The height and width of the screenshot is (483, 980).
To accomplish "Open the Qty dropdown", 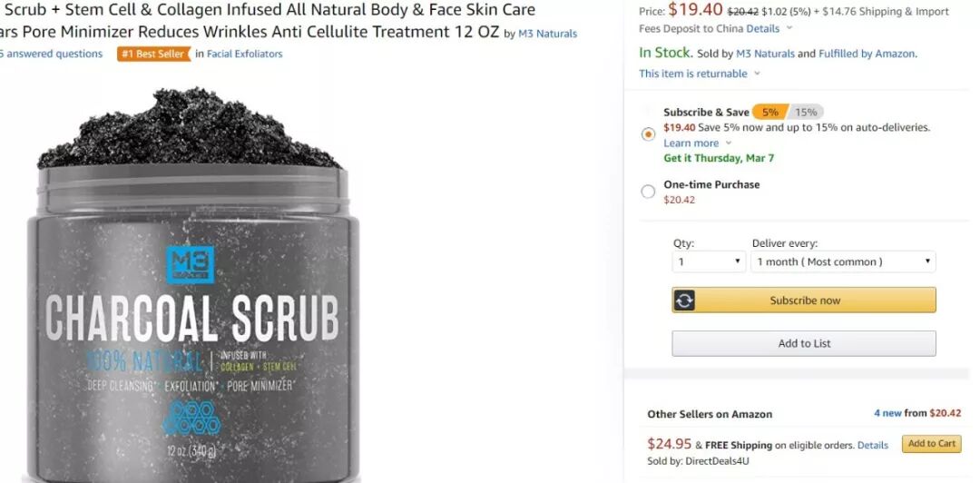I will (709, 261).
